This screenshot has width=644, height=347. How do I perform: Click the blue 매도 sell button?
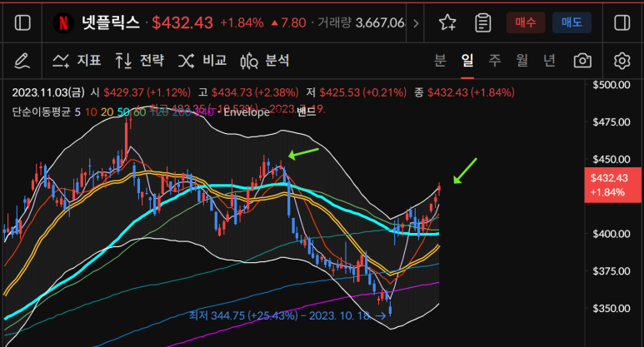pos(572,22)
